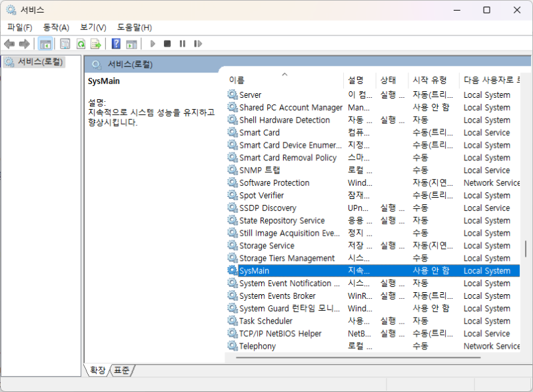533x392 pixels.
Task: Open the 동작(A) menu
Action: coord(56,27)
